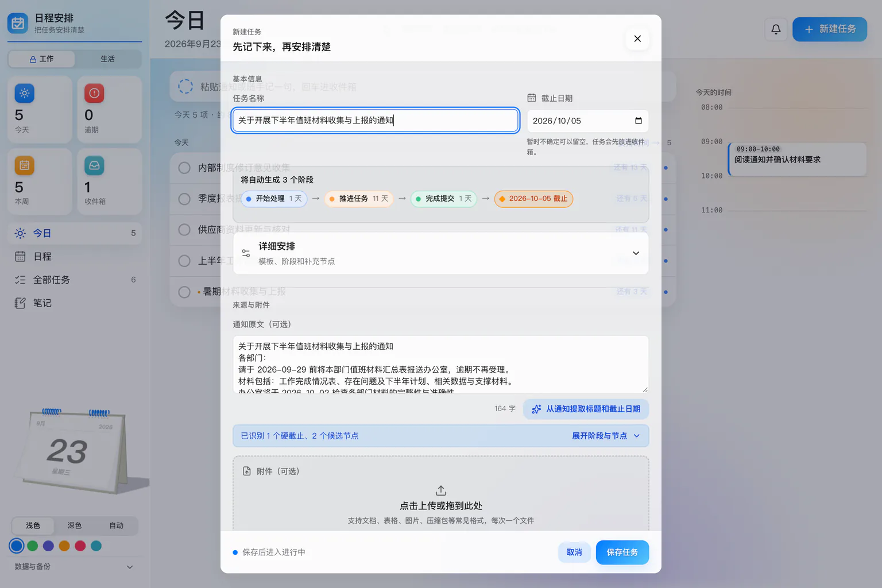Expand 数据与备份 section

[75, 567]
